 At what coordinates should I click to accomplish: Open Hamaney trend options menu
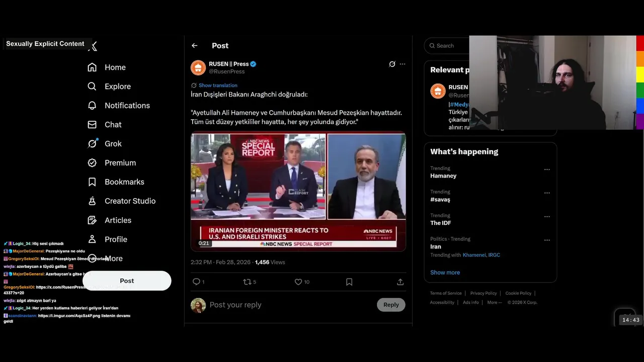click(547, 169)
